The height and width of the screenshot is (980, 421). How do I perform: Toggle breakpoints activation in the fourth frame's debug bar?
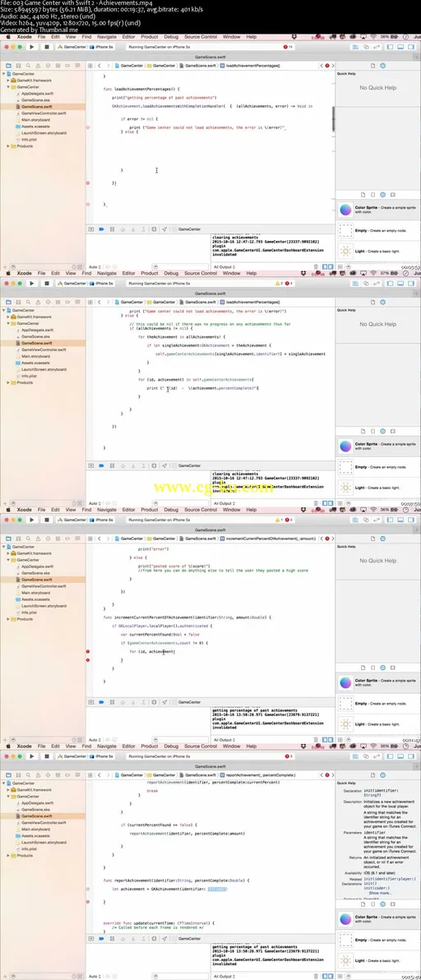[x=101, y=938]
